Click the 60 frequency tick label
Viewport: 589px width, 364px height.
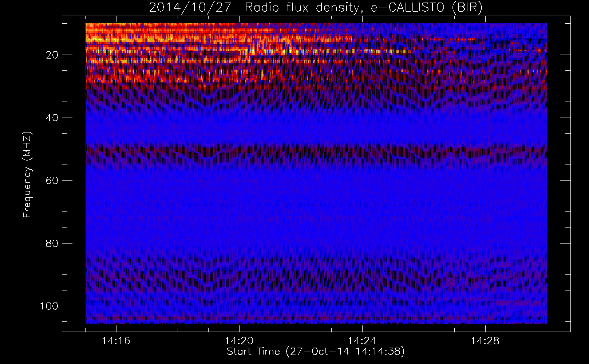[52, 181]
